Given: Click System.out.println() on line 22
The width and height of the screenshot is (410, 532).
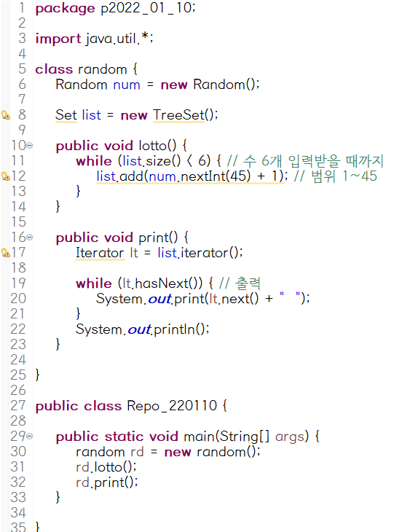Looking at the screenshot, I should coord(143,329).
